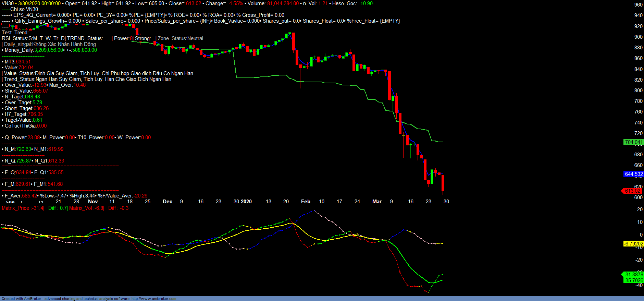
Task: Click the Q_Power value 23.08
Action: click(34, 137)
